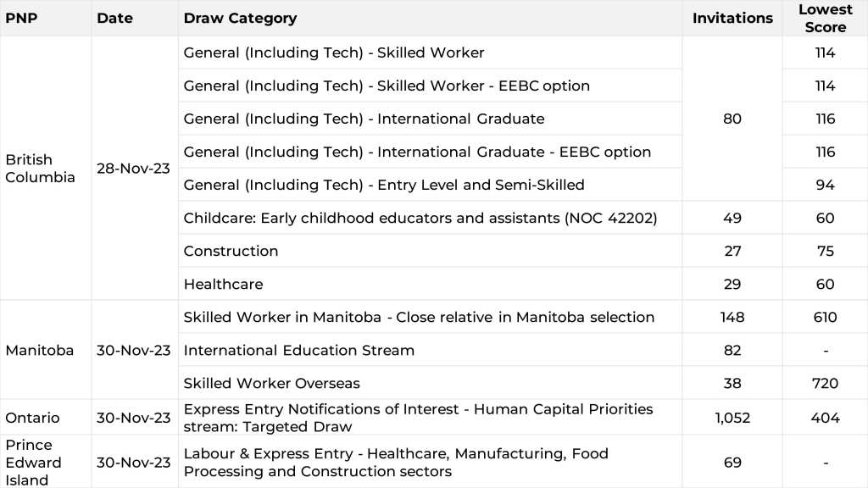Select the Healthcare draw category cell
The height and width of the screenshot is (488, 868).
(223, 284)
